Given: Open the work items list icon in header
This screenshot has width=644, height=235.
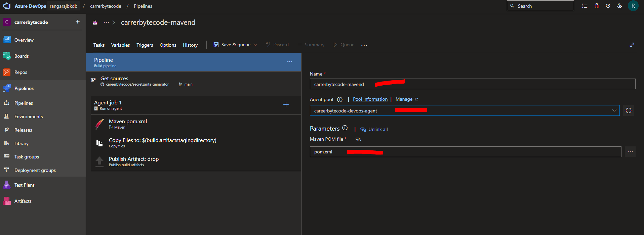Looking at the screenshot, I should click(585, 6).
